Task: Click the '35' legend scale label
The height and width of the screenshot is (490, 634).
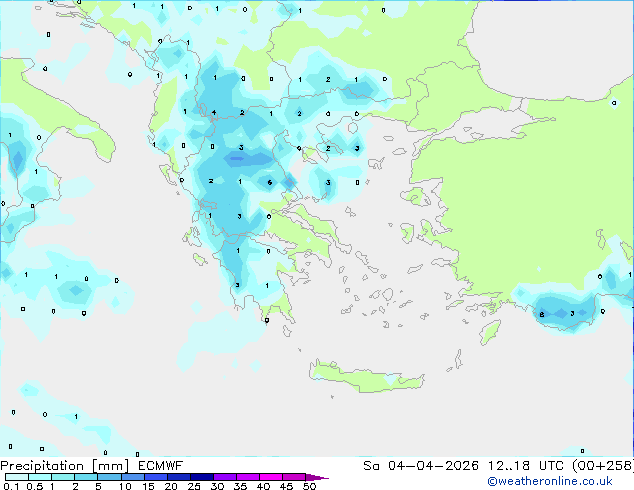Action: point(240,486)
